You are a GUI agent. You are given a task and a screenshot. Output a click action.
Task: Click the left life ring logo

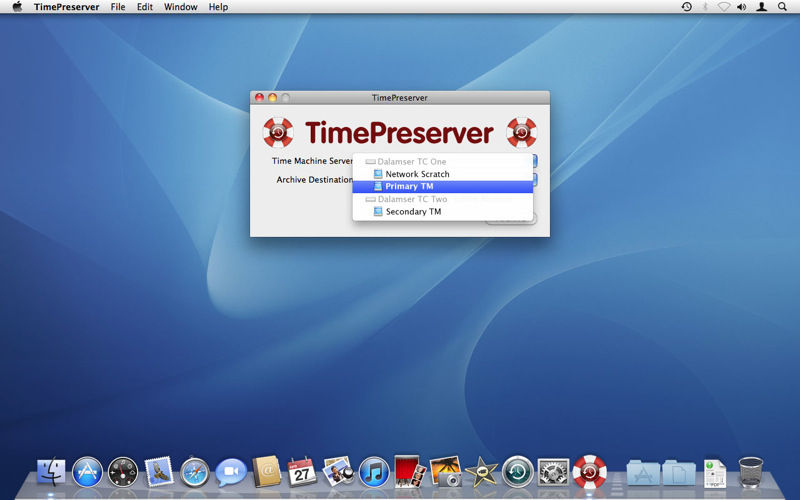coord(278,132)
